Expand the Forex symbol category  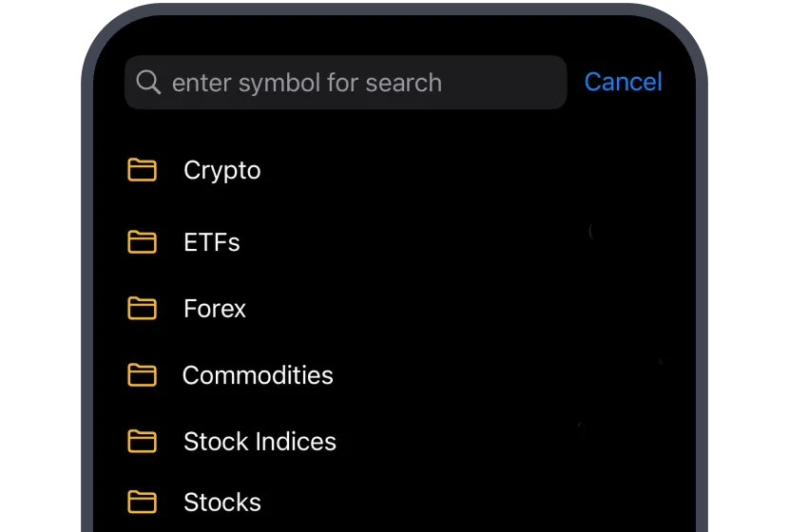pos(380,309)
